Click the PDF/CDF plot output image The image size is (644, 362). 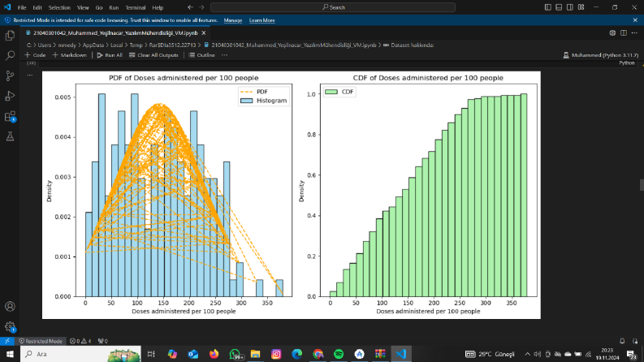coord(292,195)
